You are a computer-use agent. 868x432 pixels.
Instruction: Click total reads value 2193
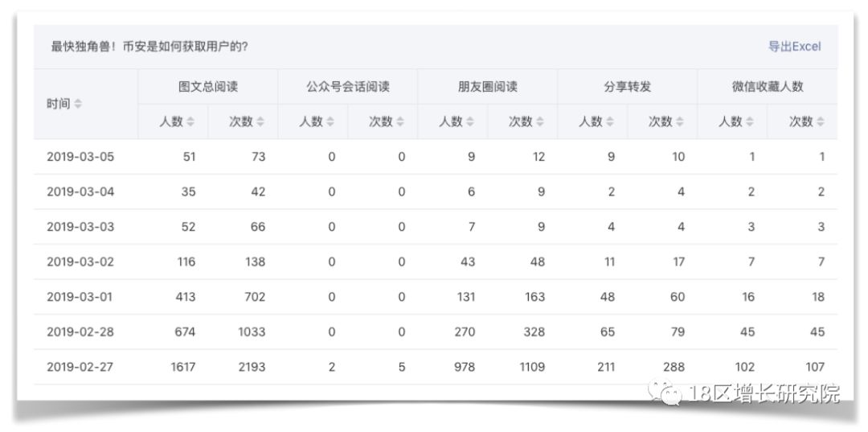click(252, 367)
